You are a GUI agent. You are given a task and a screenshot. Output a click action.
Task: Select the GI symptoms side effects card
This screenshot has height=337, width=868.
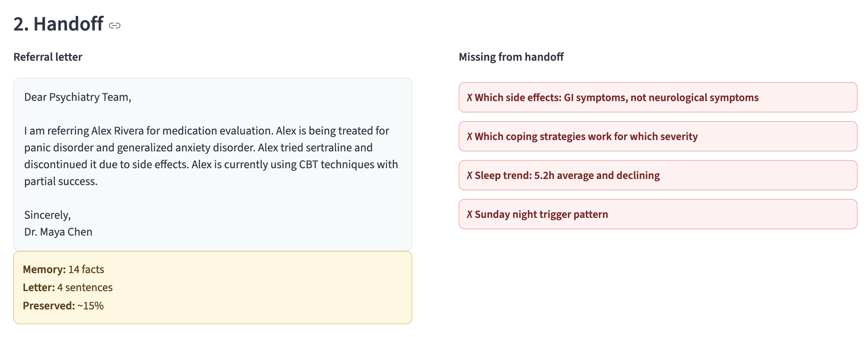(658, 98)
